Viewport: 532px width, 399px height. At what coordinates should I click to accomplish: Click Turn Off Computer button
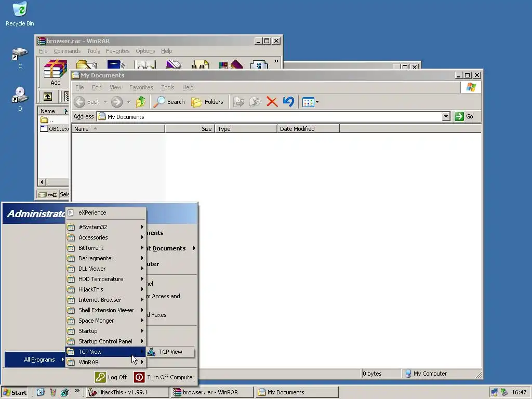pyautogui.click(x=164, y=377)
